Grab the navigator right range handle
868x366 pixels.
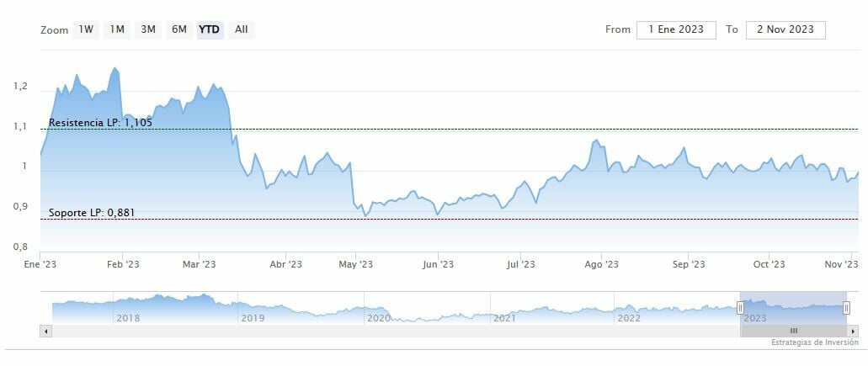pyautogui.click(x=846, y=308)
